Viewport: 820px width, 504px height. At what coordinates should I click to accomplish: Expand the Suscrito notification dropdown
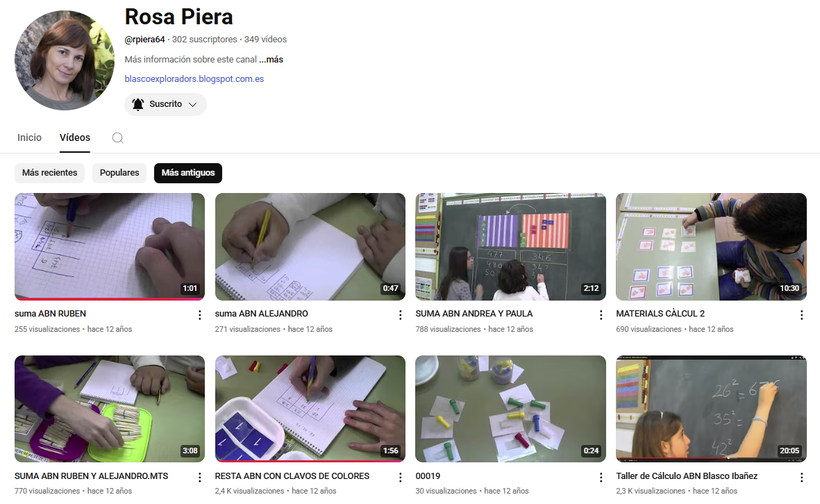[165, 104]
